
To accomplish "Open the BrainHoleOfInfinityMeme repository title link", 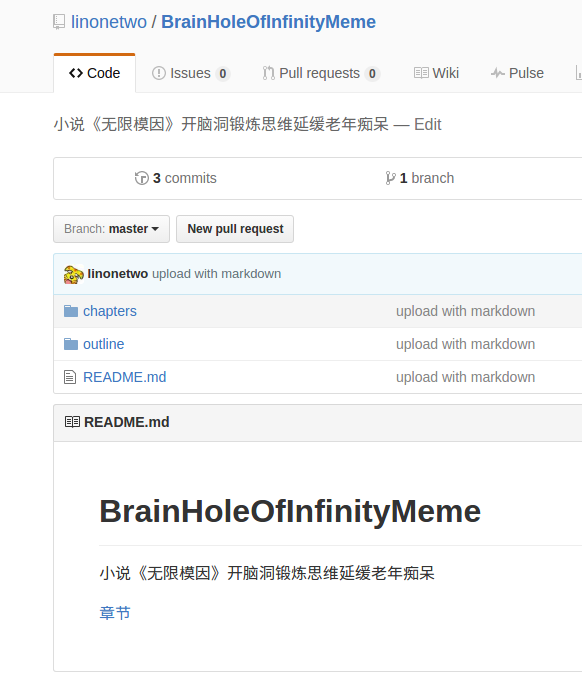I will [x=268, y=22].
